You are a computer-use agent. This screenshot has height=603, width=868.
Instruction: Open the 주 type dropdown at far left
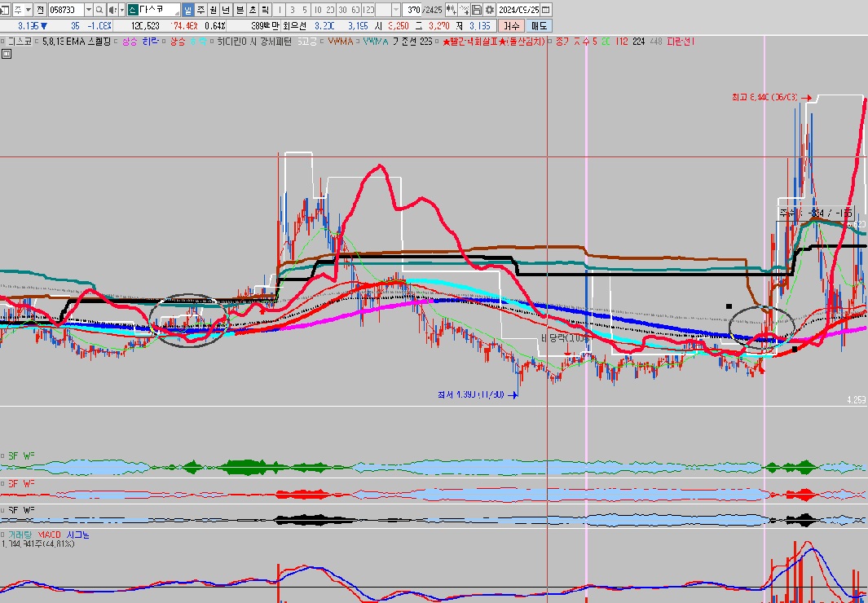(x=27, y=10)
